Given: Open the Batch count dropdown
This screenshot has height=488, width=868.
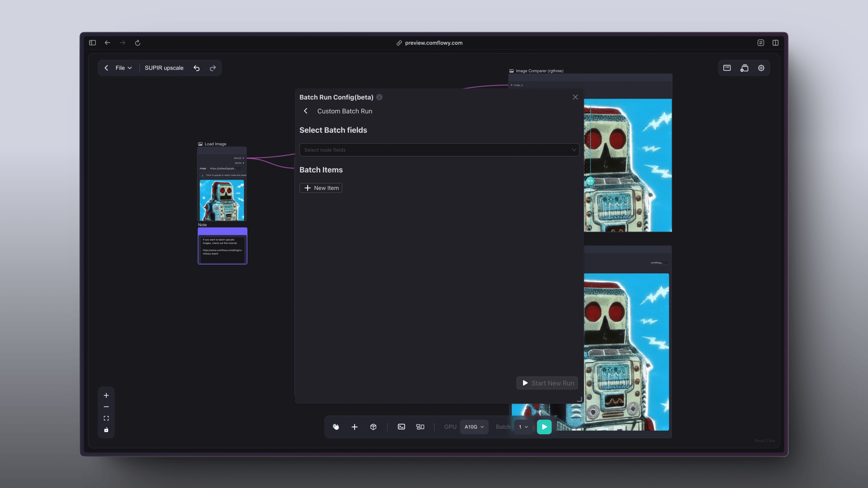Looking at the screenshot, I should 523,427.
